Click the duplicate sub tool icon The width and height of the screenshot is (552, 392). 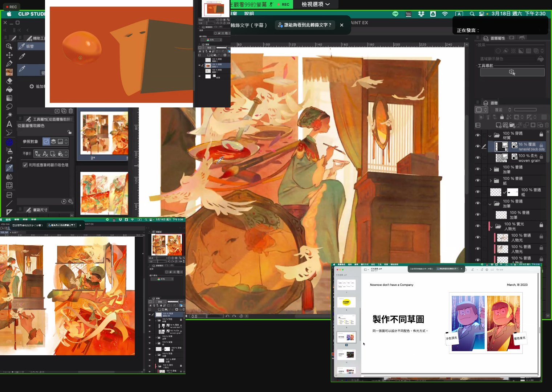tap(64, 111)
